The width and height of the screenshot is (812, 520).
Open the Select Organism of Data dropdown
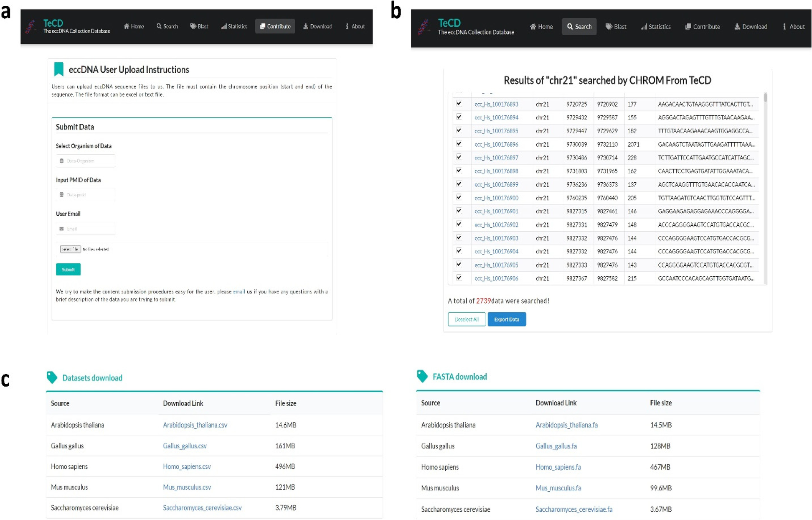pyautogui.click(x=86, y=161)
